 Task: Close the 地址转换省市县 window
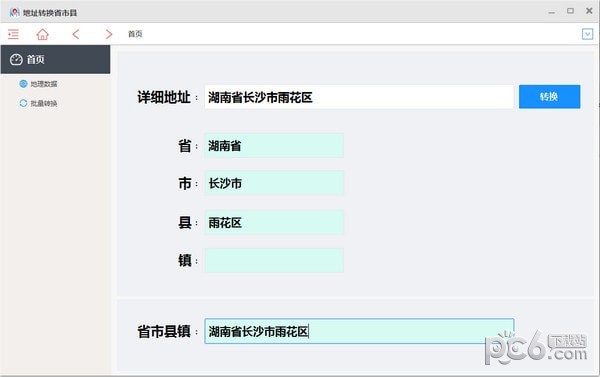589,11
